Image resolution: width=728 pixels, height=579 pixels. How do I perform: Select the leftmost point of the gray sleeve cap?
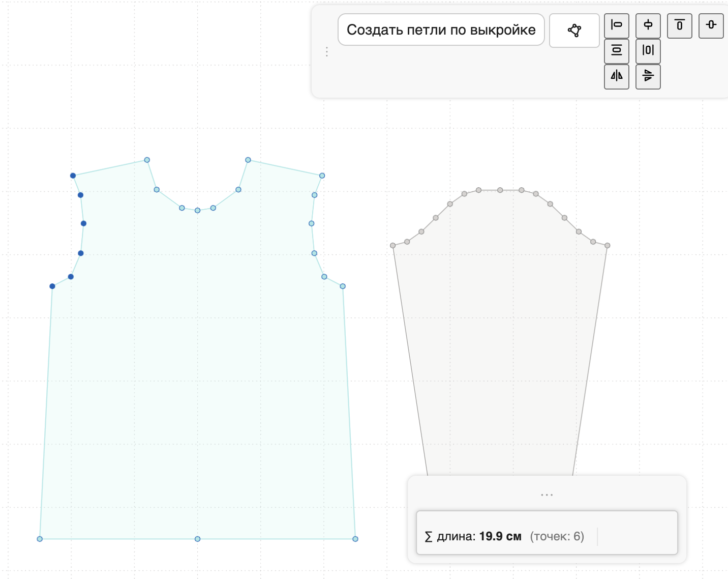click(393, 246)
